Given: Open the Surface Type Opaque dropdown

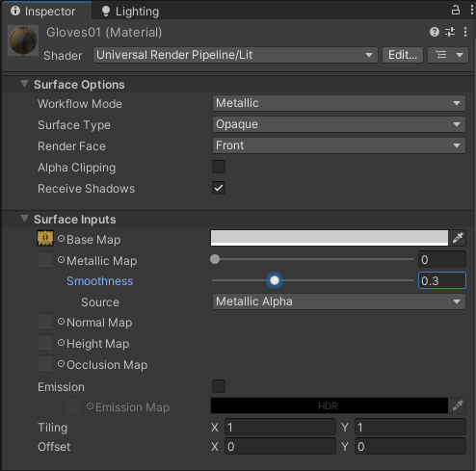Looking at the screenshot, I should [339, 124].
